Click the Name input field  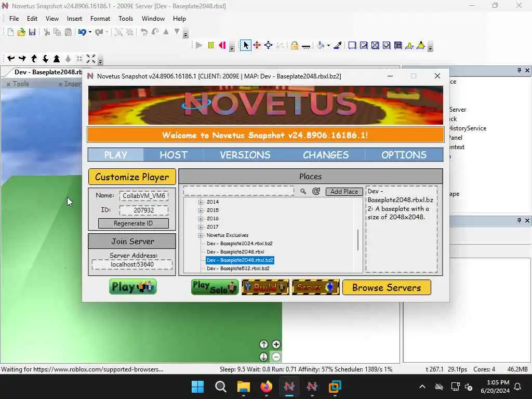click(x=144, y=196)
